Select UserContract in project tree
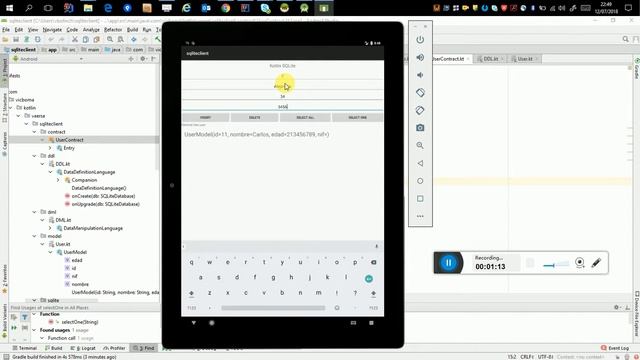This screenshot has height=360, width=640. [x=69, y=140]
